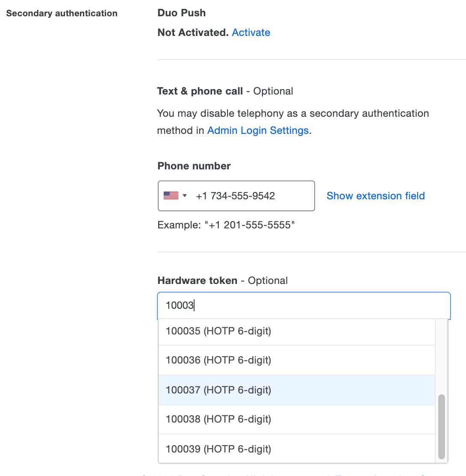The width and height of the screenshot is (466, 476).
Task: Select token 100036 from the list
Action: point(219,360)
